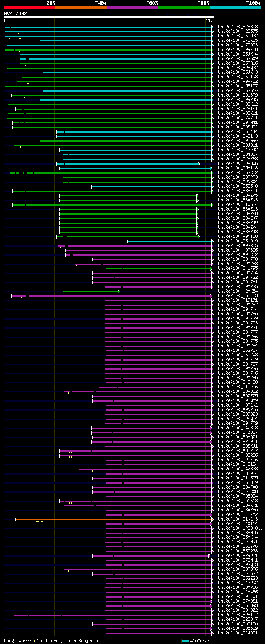Open the truncated UniRef100_UPI000.. label
The image size is (265, 644).
240,528
